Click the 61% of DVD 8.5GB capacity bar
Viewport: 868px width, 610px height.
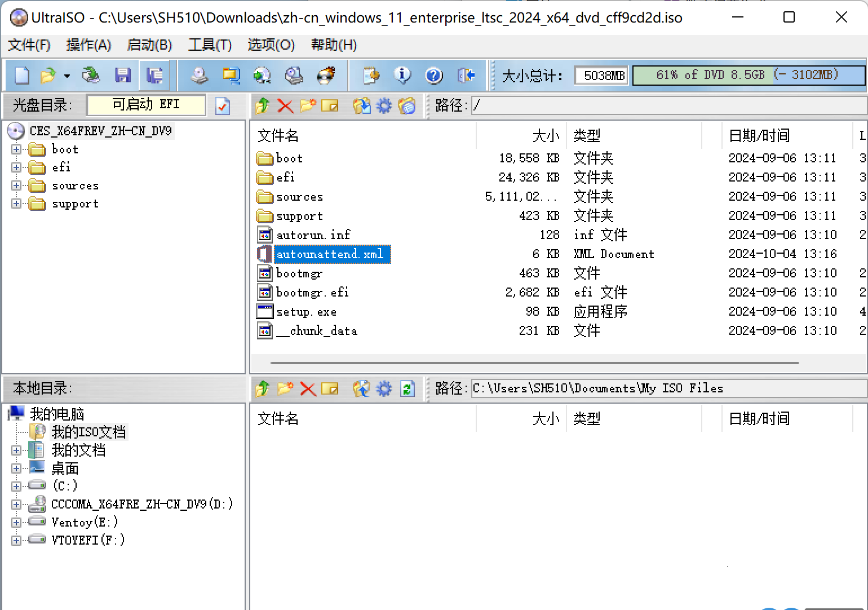[x=748, y=75]
